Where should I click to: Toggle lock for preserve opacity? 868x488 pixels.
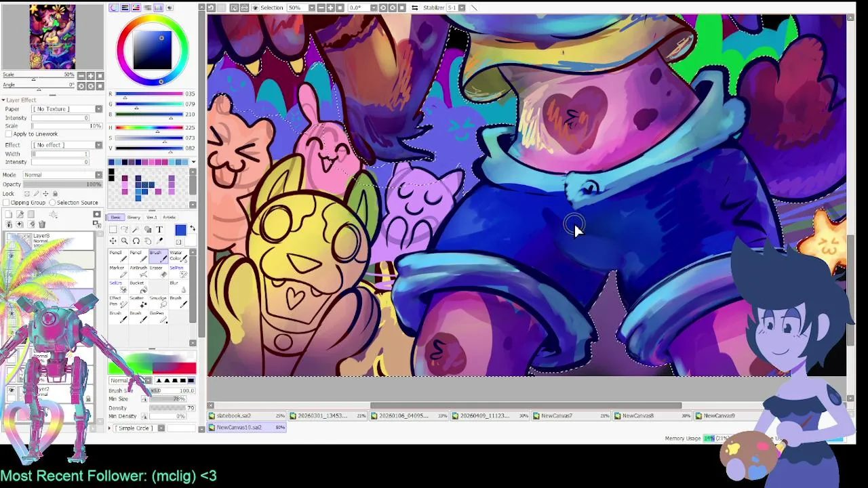[27, 194]
